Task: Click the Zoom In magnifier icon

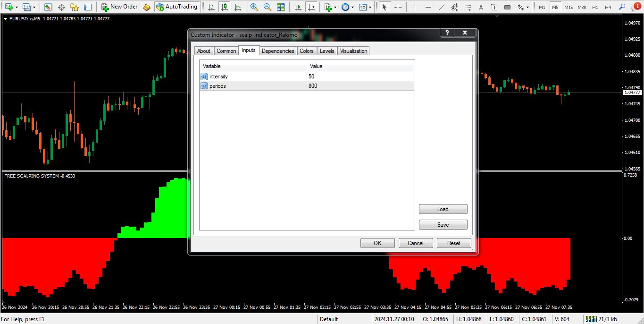Action: point(254,7)
